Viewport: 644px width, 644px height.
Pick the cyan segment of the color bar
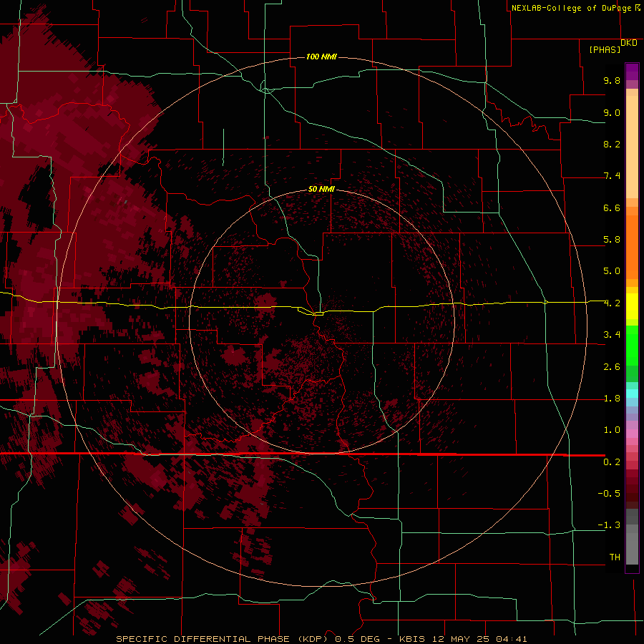[632, 394]
